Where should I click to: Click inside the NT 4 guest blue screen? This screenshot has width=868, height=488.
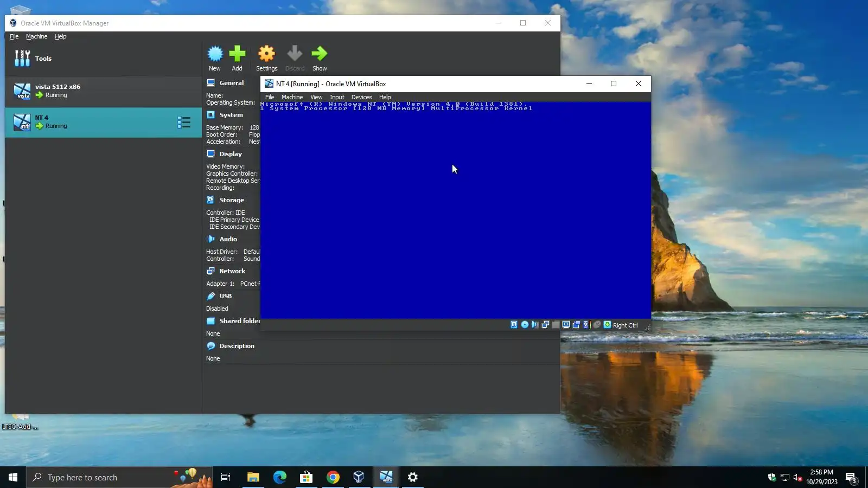point(456,210)
